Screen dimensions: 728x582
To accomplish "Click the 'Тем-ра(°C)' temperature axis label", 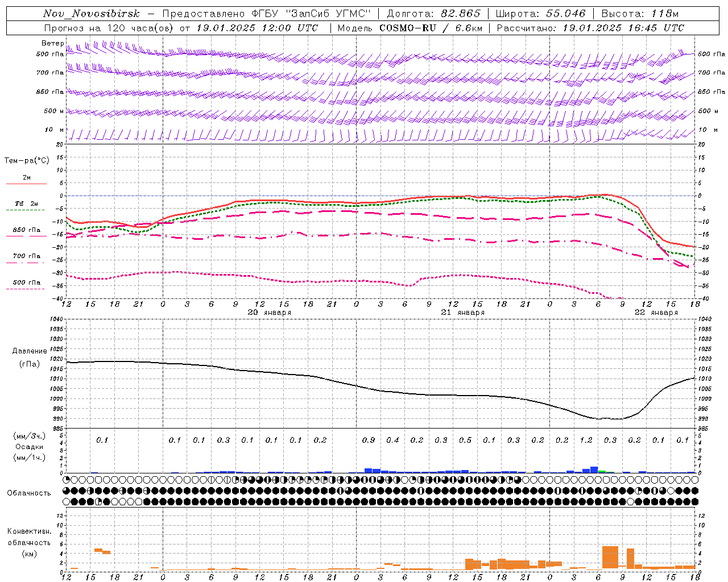I will click(x=27, y=161).
